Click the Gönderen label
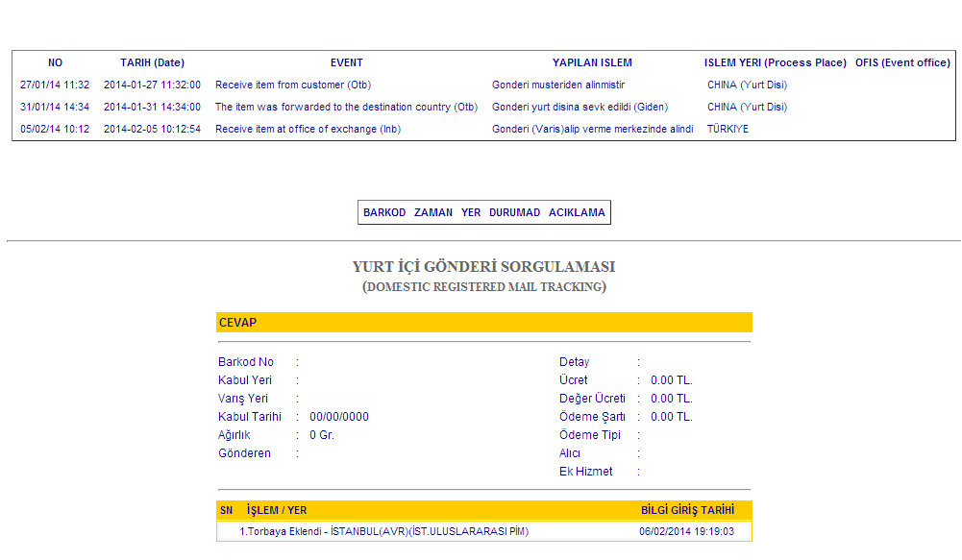 tap(244, 453)
